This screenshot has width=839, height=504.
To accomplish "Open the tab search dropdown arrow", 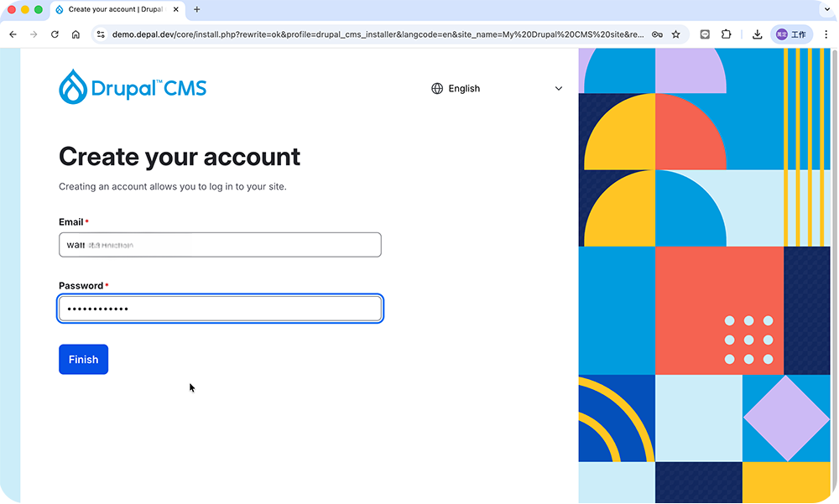I will [x=827, y=9].
